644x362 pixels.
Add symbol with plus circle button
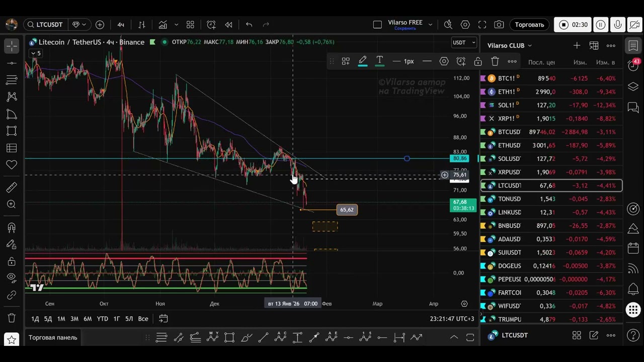tap(100, 25)
